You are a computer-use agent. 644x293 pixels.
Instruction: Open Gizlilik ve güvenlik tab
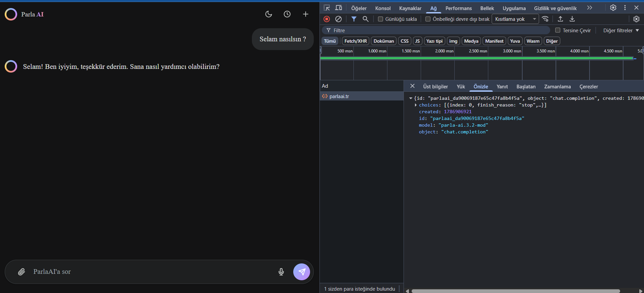[555, 8]
